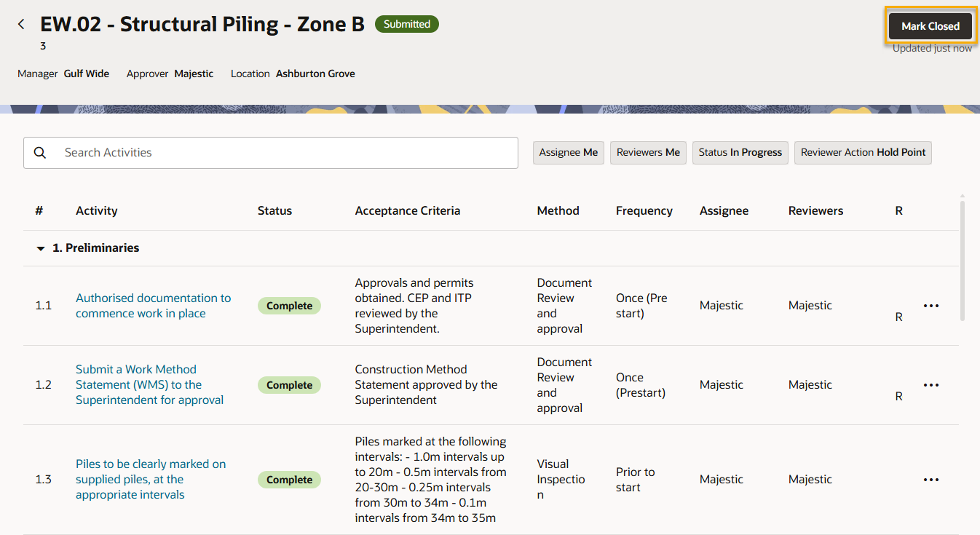The image size is (980, 535).
Task: Open more options for activity 1.1
Action: pos(930,306)
